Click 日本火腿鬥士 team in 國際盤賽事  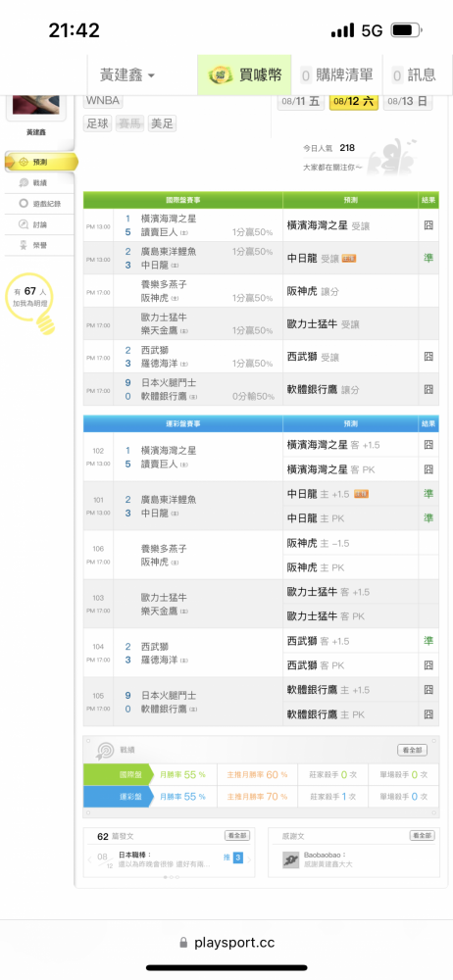point(169,382)
